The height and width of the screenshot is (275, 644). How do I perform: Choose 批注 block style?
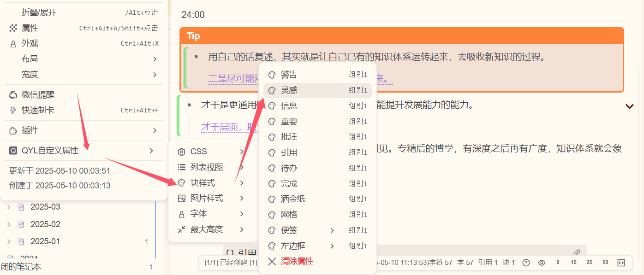point(317,137)
